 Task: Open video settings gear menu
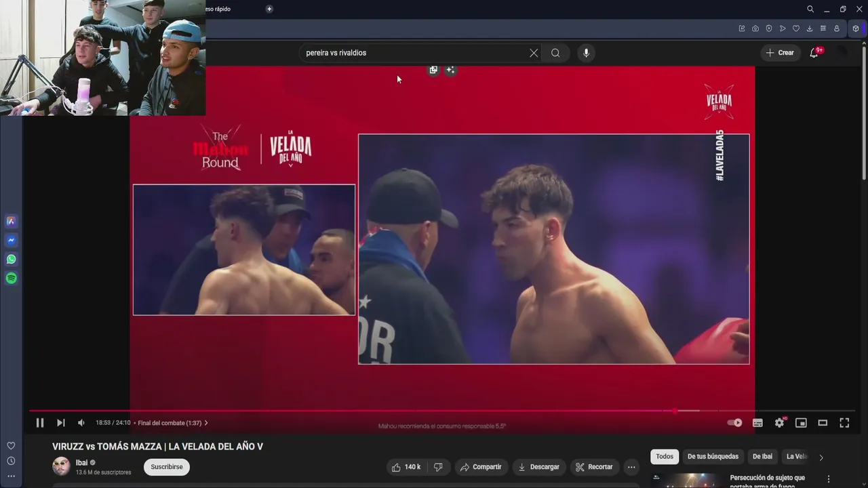(779, 423)
